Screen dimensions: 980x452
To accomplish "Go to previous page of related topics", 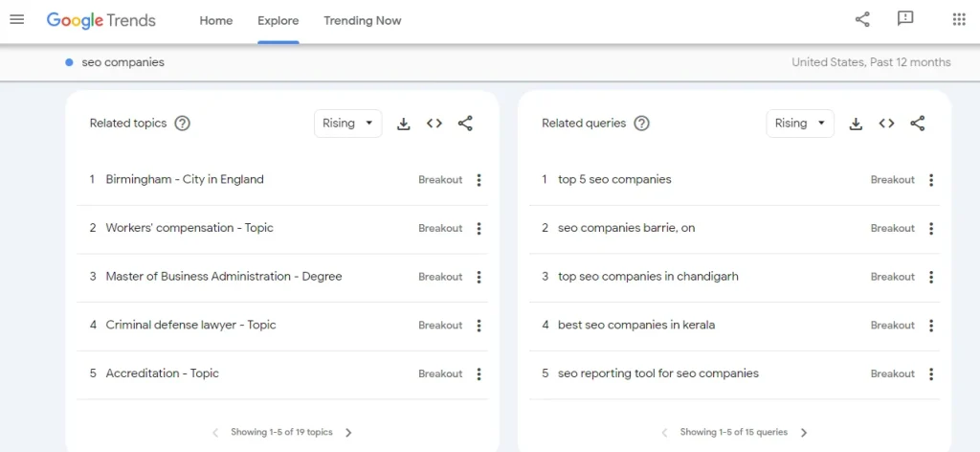I will (x=215, y=432).
